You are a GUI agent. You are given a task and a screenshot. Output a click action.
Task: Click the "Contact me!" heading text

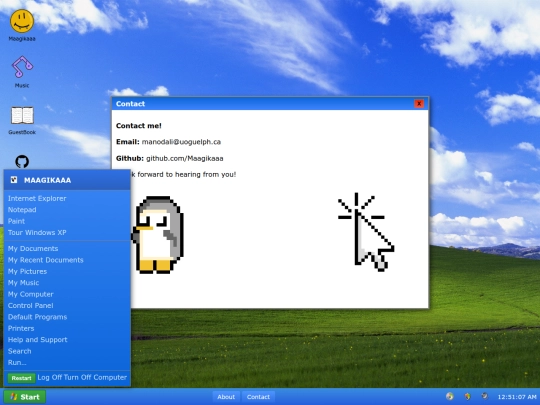139,126
